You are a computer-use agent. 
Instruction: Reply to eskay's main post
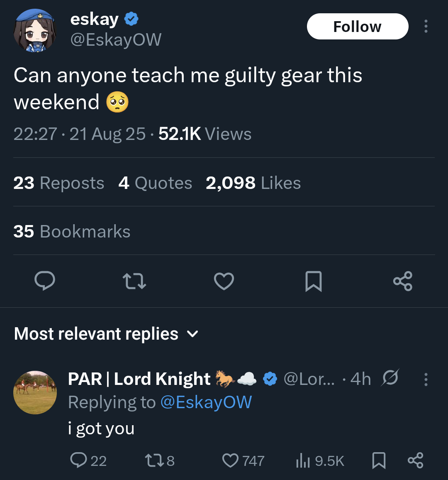(44, 281)
